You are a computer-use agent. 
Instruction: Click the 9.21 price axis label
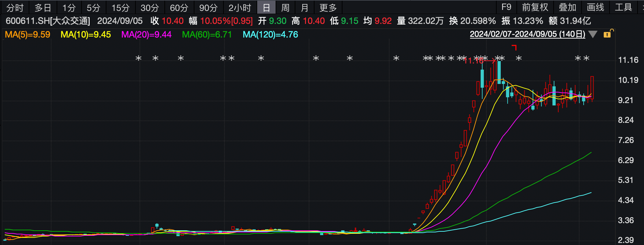[626, 100]
